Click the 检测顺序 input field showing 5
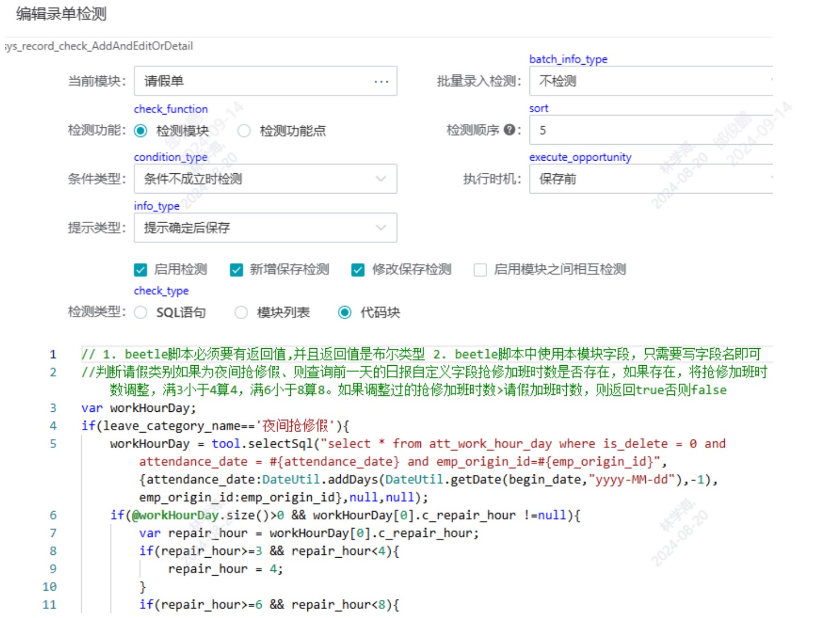Image resolution: width=840 pixels, height=618 pixels. 650,130
